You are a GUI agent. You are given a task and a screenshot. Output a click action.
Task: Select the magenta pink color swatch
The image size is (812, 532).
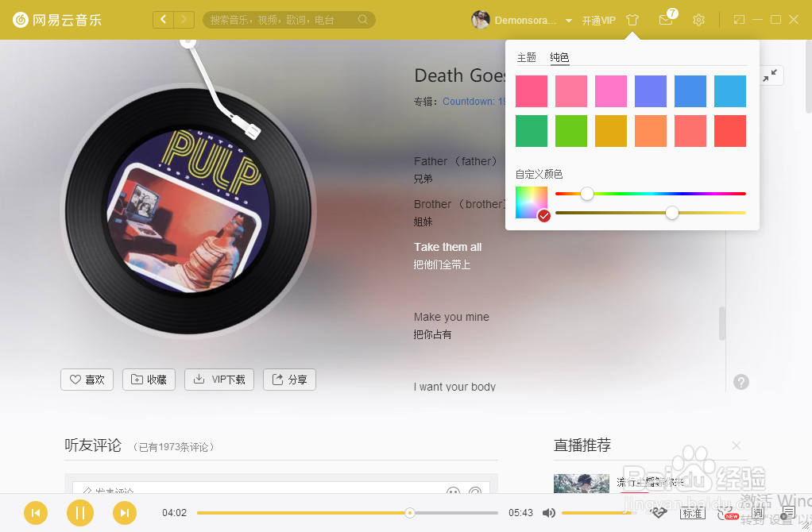(x=611, y=91)
